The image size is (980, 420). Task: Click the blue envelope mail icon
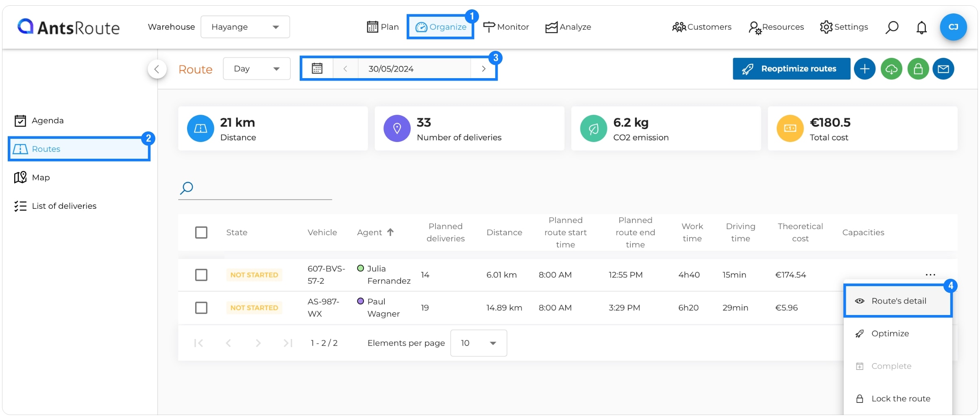tap(943, 69)
